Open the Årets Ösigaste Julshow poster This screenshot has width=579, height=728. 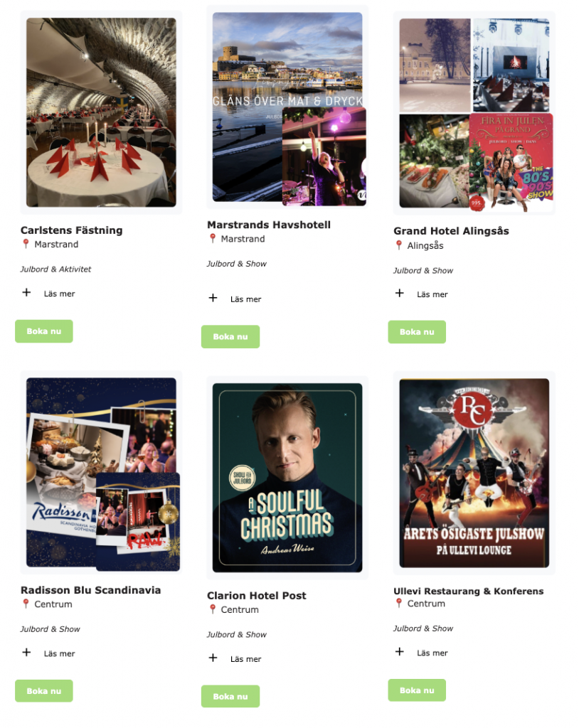474,473
